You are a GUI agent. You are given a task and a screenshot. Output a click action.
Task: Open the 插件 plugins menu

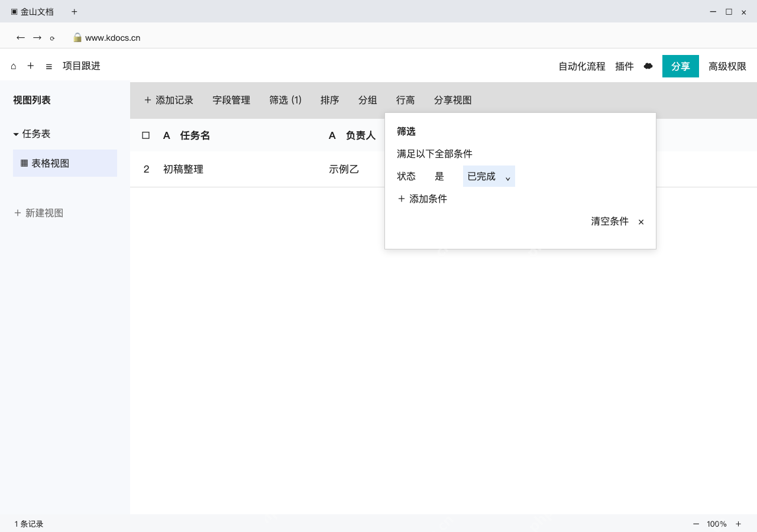point(625,66)
